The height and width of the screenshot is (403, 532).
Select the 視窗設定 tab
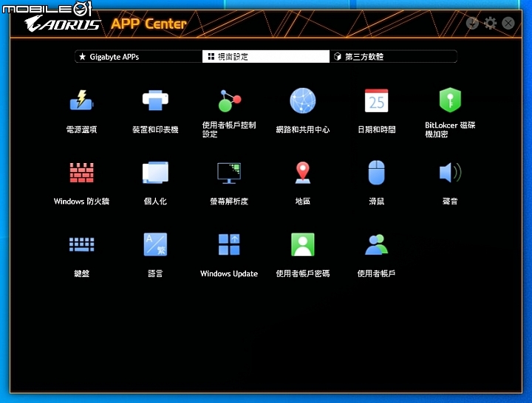266,57
